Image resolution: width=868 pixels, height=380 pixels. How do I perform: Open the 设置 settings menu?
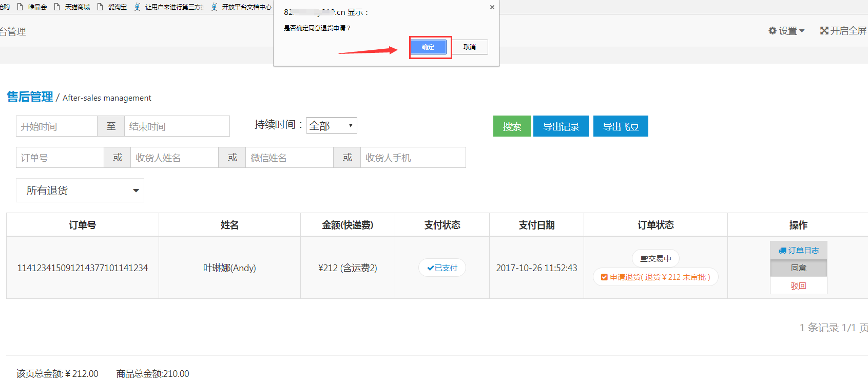786,31
